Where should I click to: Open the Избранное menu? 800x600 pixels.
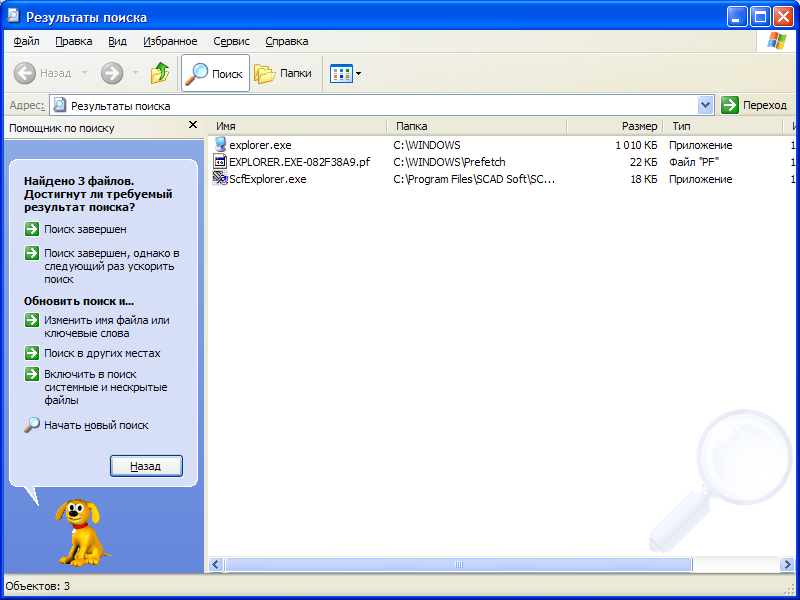[170, 41]
